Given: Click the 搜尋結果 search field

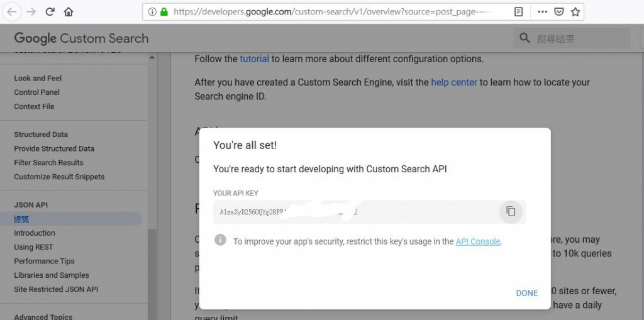Looking at the screenshot, I should (579, 39).
